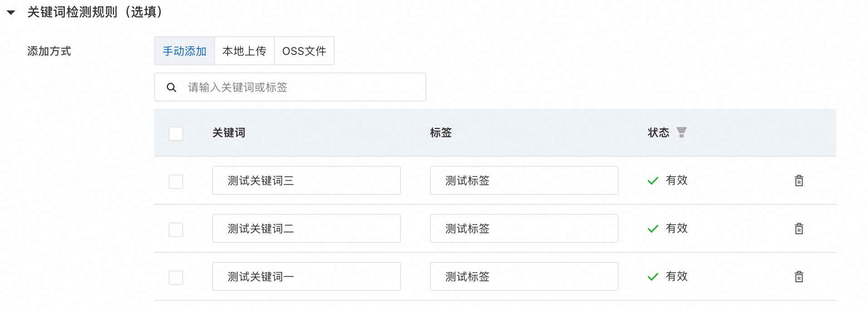This screenshot has width=868, height=309.
Task: Click the search magnifier icon
Action: (x=171, y=87)
